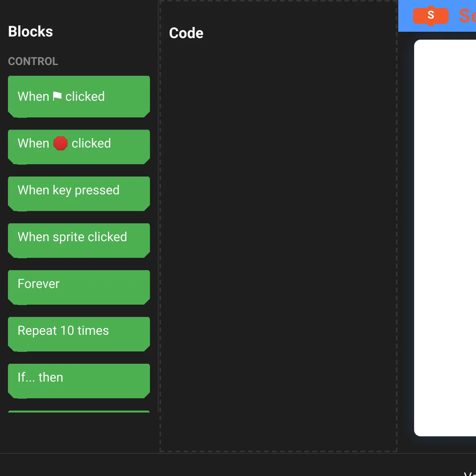Viewport: 476px width, 476px height.
Task: Select the "Repeat 10 times" block
Action: pyautogui.click(x=79, y=333)
